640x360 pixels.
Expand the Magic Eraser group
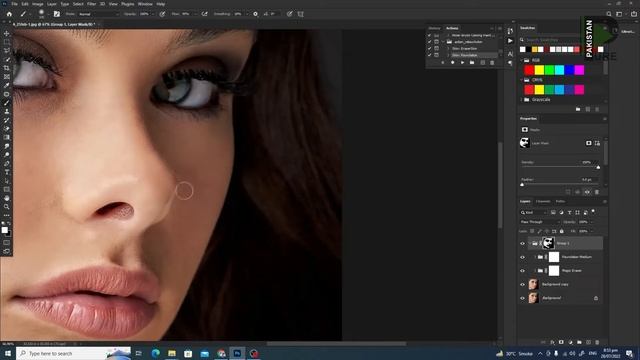[x=535, y=271]
